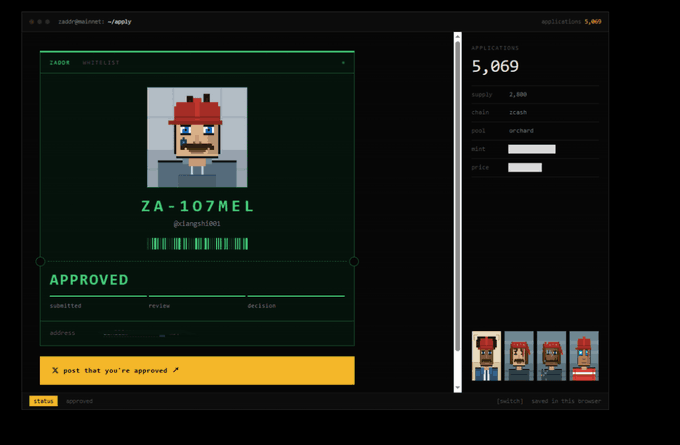Open the first thumbnail with blue suit avatar
Screen dimensions: 680x445
click(486, 356)
